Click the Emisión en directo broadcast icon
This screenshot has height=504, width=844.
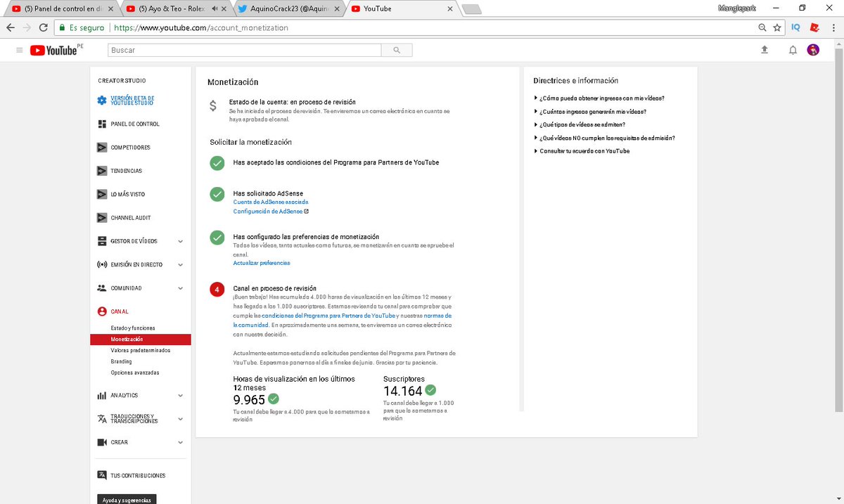point(102,265)
